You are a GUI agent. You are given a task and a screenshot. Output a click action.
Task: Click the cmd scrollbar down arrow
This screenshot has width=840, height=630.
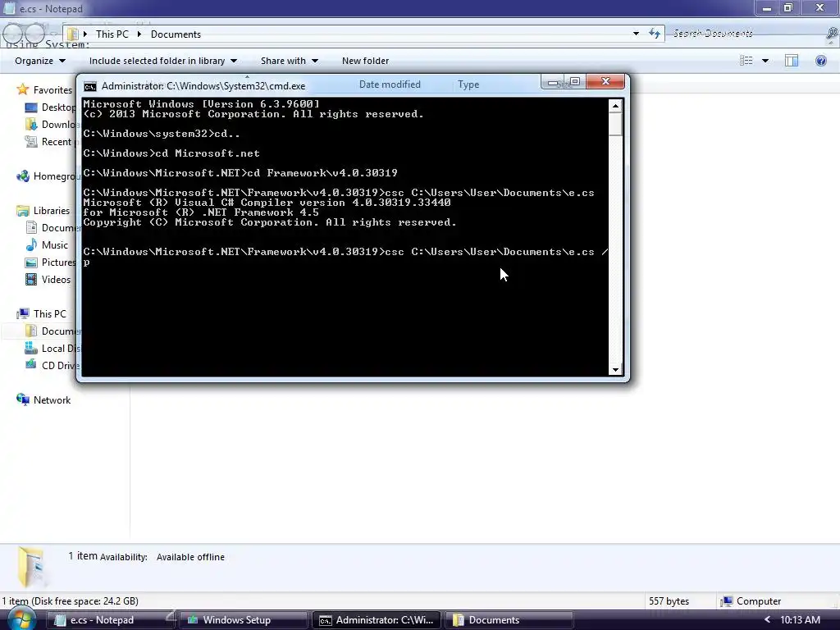(x=615, y=369)
